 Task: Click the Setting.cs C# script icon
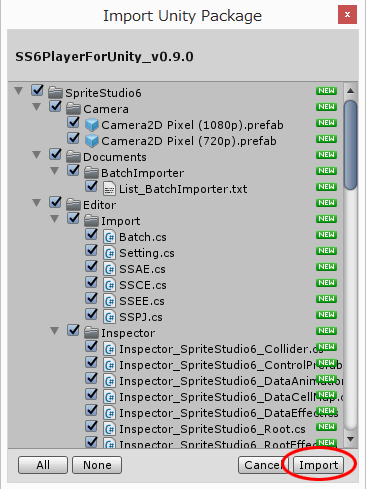(x=109, y=253)
